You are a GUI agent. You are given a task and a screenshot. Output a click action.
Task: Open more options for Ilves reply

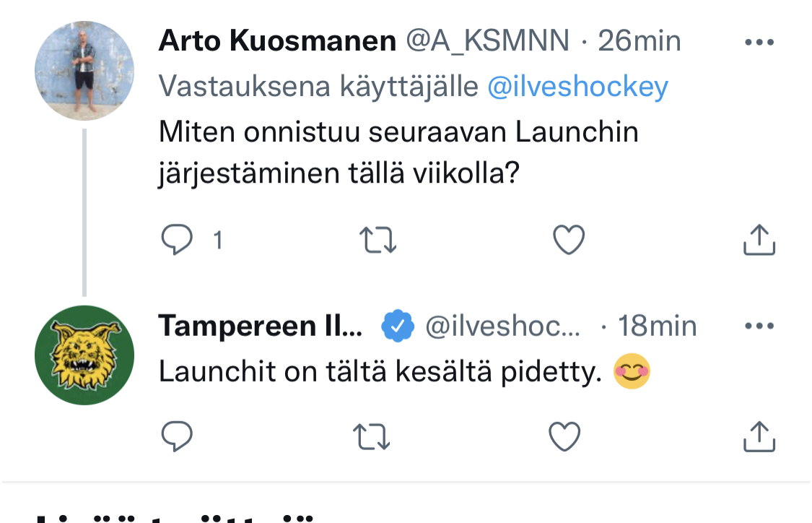759,327
